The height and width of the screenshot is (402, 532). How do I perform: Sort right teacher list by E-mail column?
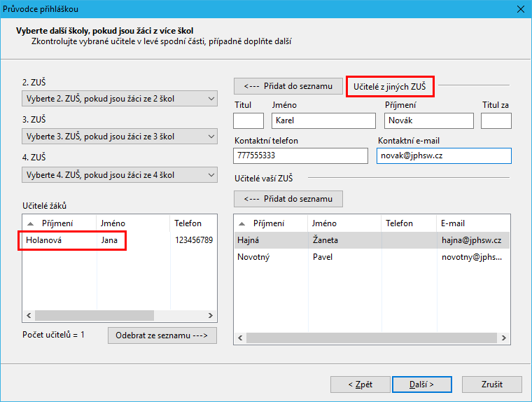coord(469,223)
